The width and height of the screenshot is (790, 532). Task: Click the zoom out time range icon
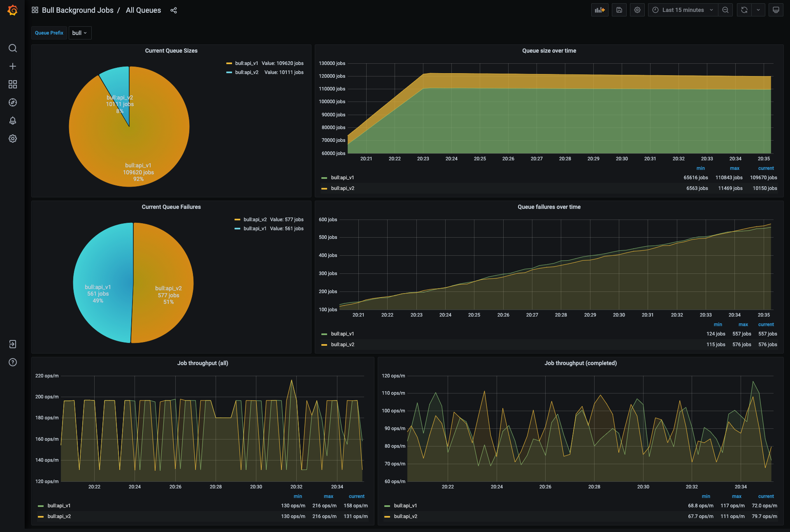pyautogui.click(x=725, y=10)
